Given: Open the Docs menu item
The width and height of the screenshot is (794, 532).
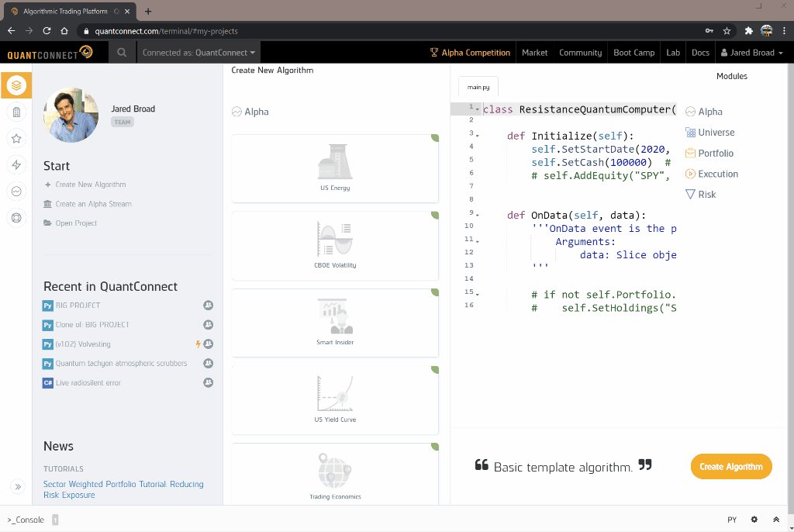Looking at the screenshot, I should [700, 52].
